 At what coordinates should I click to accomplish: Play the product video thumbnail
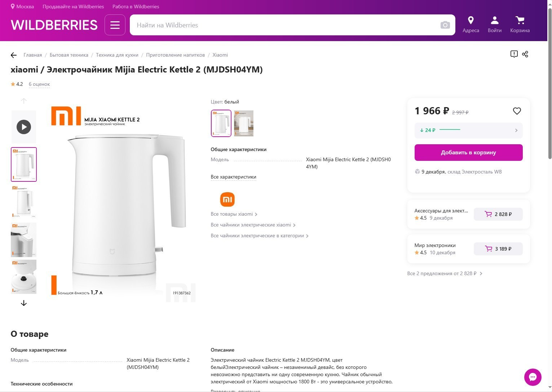[x=23, y=127]
